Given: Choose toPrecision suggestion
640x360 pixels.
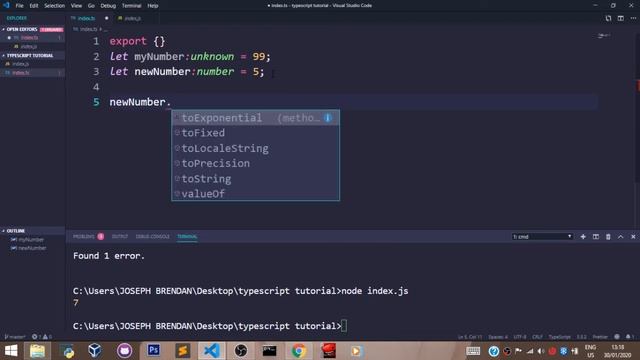Looking at the screenshot, I should [255, 163].
